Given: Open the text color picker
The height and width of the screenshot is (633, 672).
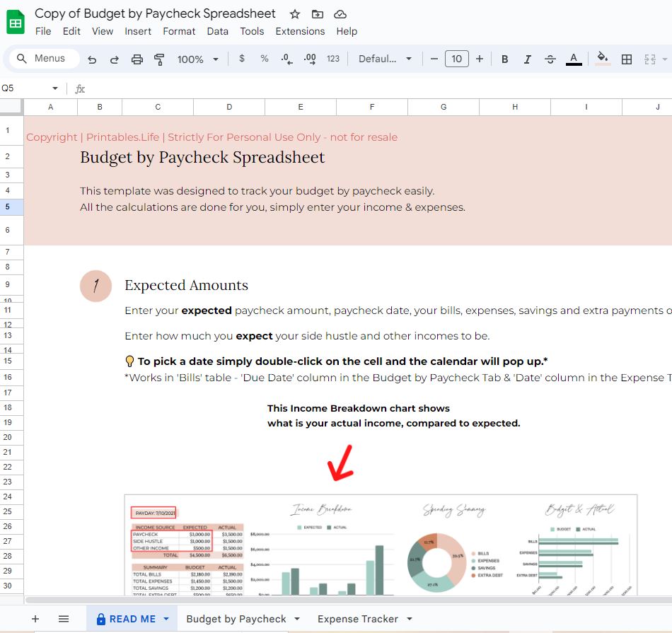Looking at the screenshot, I should pyautogui.click(x=574, y=59).
